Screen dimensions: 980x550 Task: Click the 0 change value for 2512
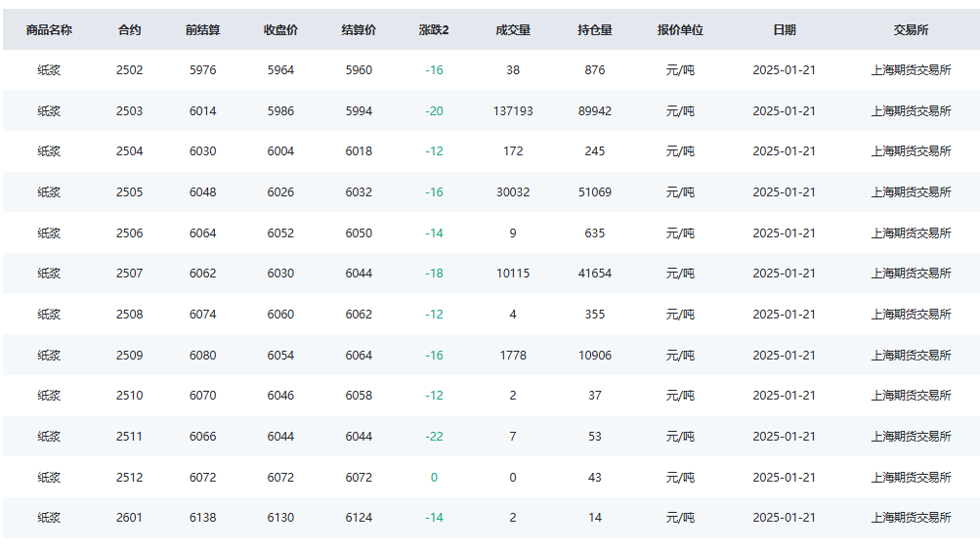(434, 478)
